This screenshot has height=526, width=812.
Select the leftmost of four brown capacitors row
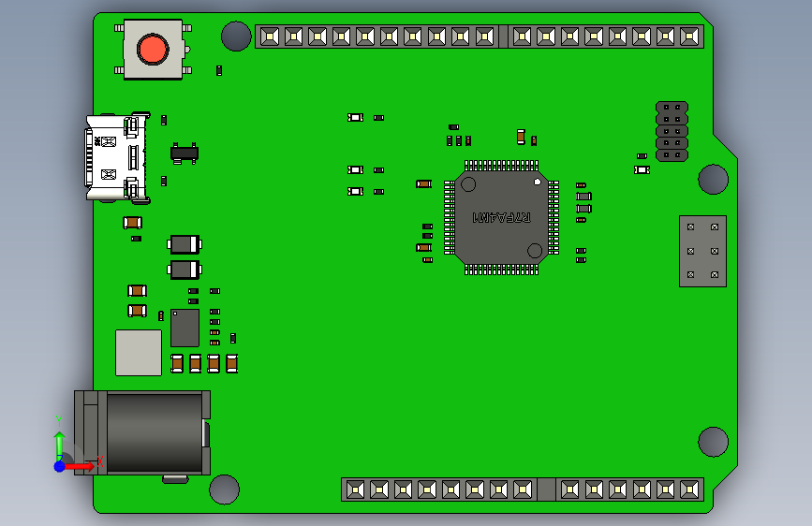coord(177,363)
